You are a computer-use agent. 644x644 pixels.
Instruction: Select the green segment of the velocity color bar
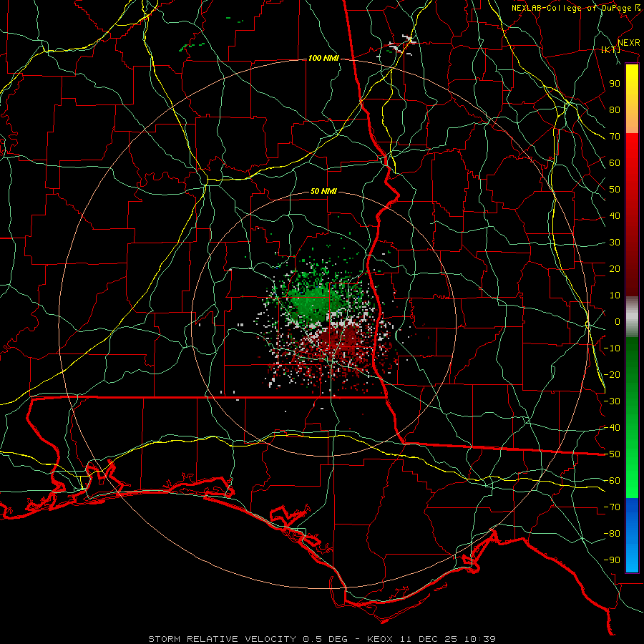point(632,417)
